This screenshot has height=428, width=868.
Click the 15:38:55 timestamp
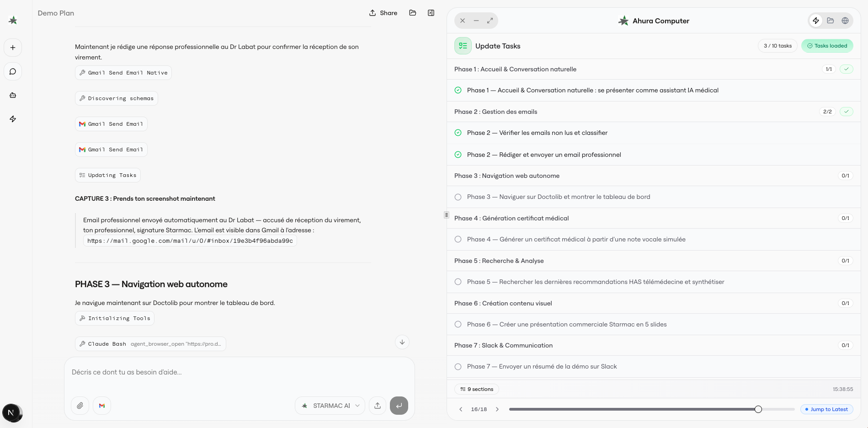coord(843,389)
